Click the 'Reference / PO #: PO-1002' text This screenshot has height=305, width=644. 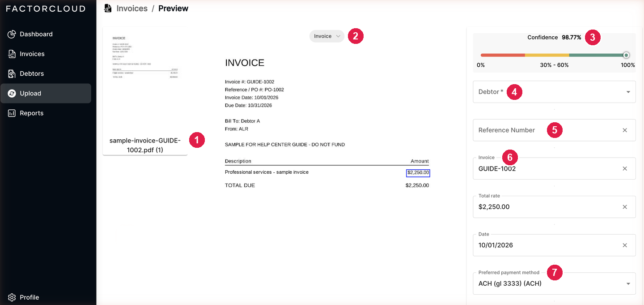point(254,90)
